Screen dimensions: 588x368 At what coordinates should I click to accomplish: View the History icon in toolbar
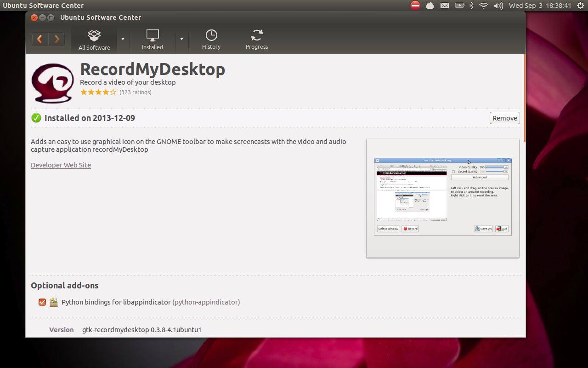pyautogui.click(x=211, y=39)
